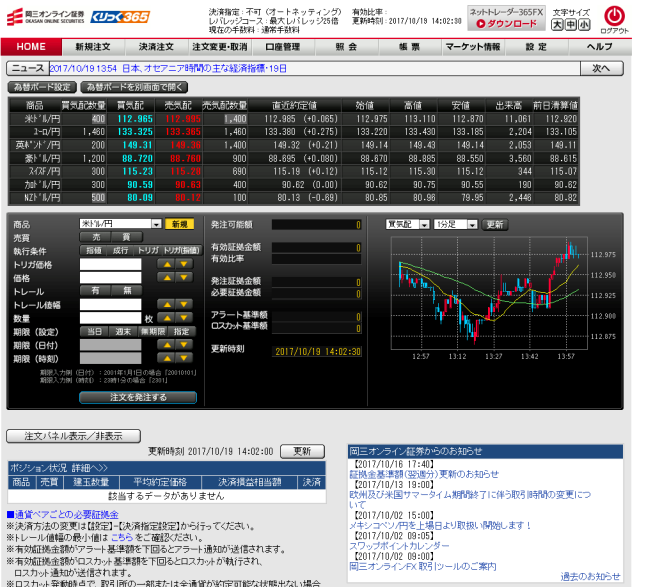Open 注文変更・取消 menu
Image resolution: width=650 pixels, height=587 pixels.
[220, 47]
